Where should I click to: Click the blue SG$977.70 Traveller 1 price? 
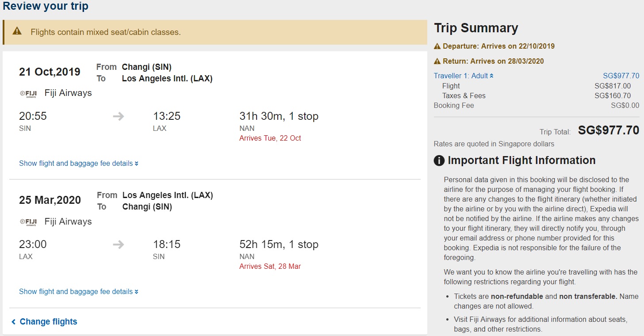[x=621, y=76]
